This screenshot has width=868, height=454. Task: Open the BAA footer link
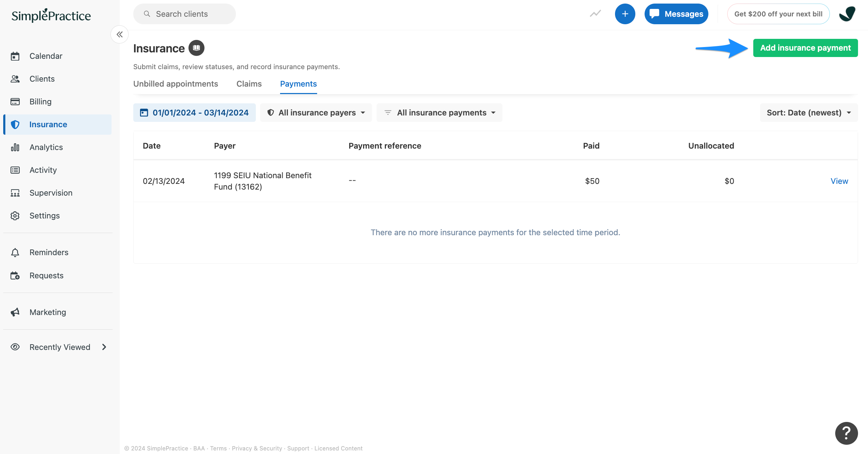click(x=199, y=448)
